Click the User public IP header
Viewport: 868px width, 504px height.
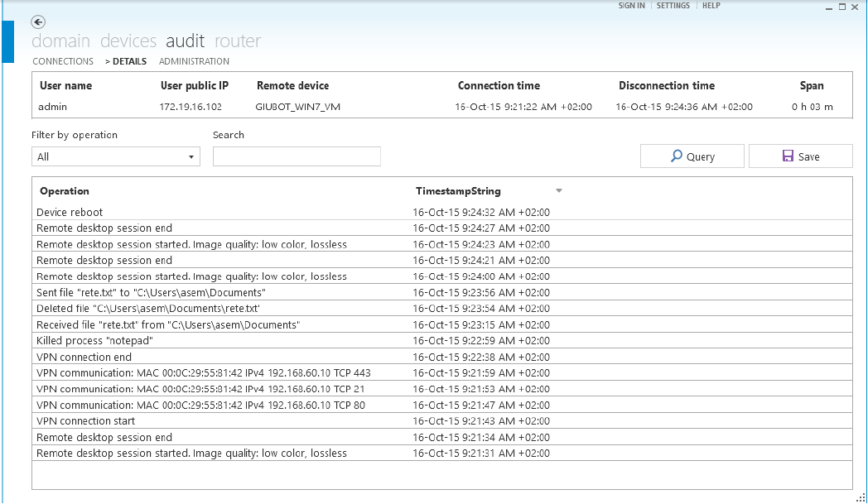click(195, 86)
